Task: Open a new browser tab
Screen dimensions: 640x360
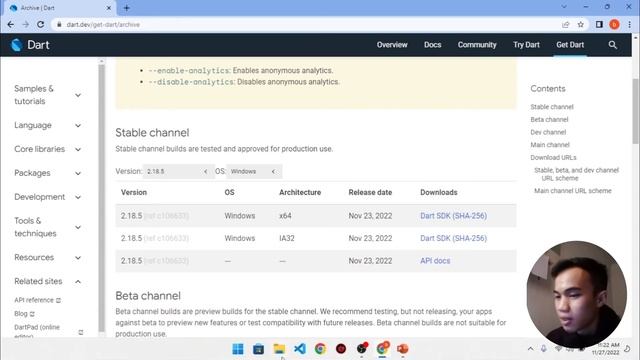Action: tap(127, 8)
